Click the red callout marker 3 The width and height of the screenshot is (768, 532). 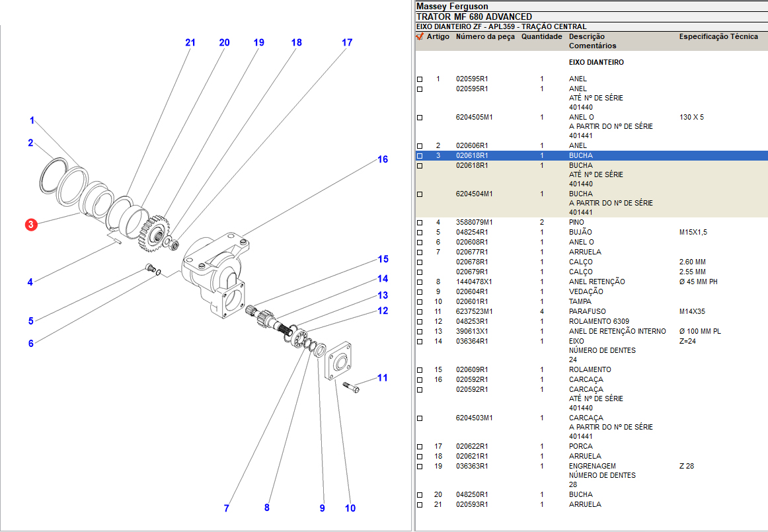[x=31, y=225]
